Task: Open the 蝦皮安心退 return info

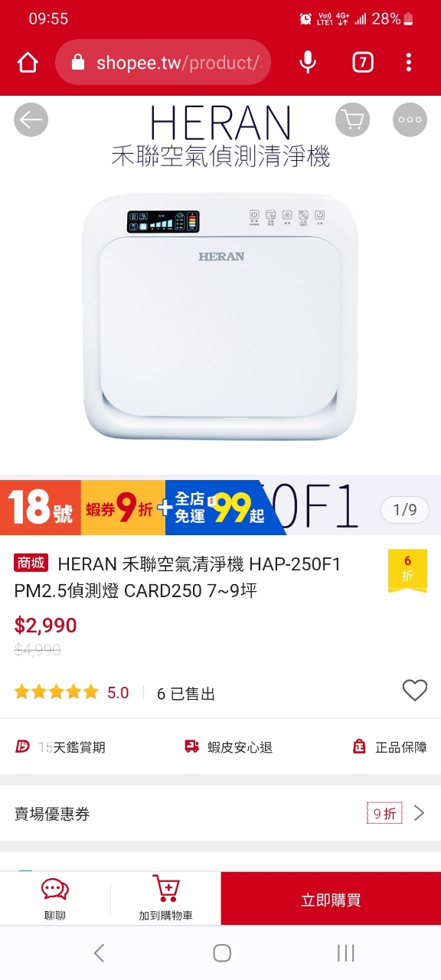Action: click(228, 747)
